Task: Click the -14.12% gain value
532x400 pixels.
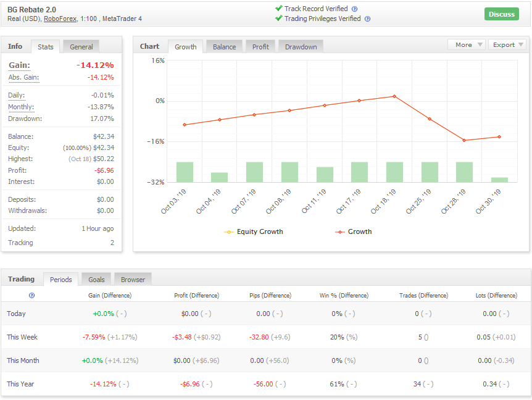Action: tap(95, 65)
